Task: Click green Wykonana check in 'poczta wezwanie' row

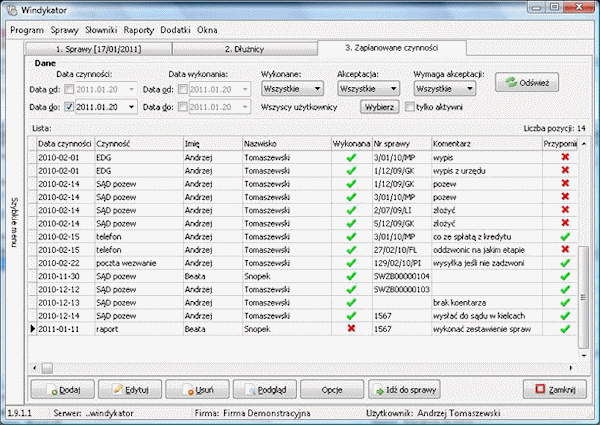Action: click(351, 263)
